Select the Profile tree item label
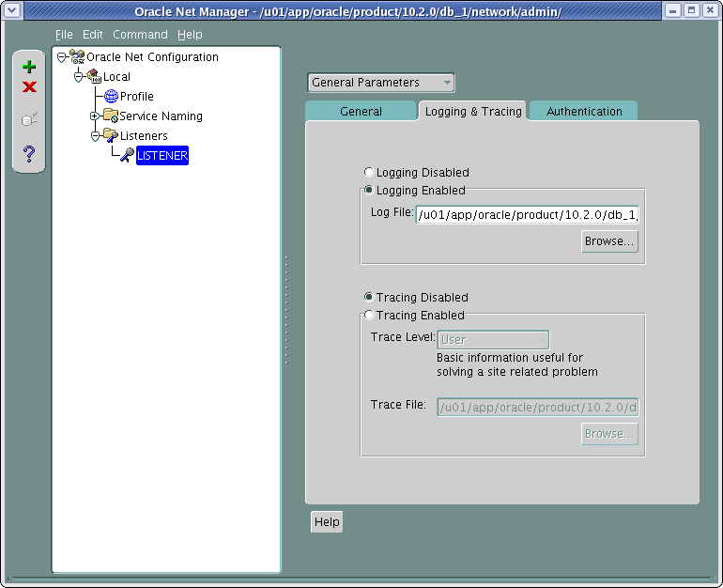This screenshot has width=723, height=588. pyautogui.click(x=136, y=97)
